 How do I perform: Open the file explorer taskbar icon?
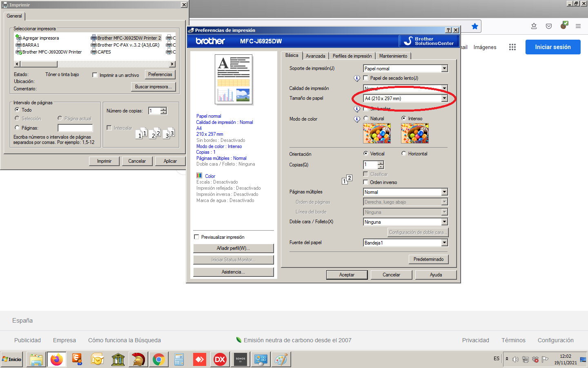(36, 359)
